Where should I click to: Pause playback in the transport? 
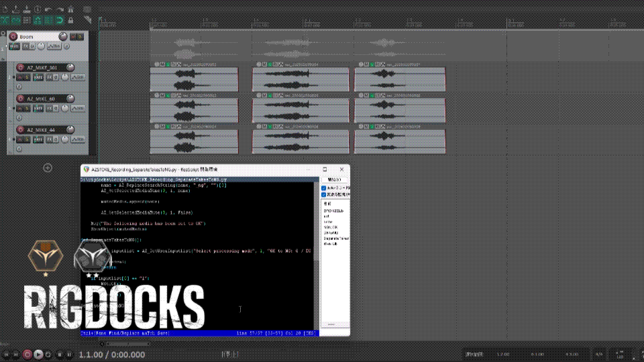69,354
